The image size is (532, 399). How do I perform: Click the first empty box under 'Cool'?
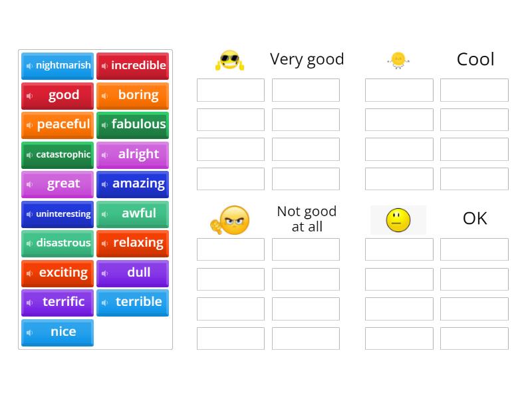(x=398, y=90)
